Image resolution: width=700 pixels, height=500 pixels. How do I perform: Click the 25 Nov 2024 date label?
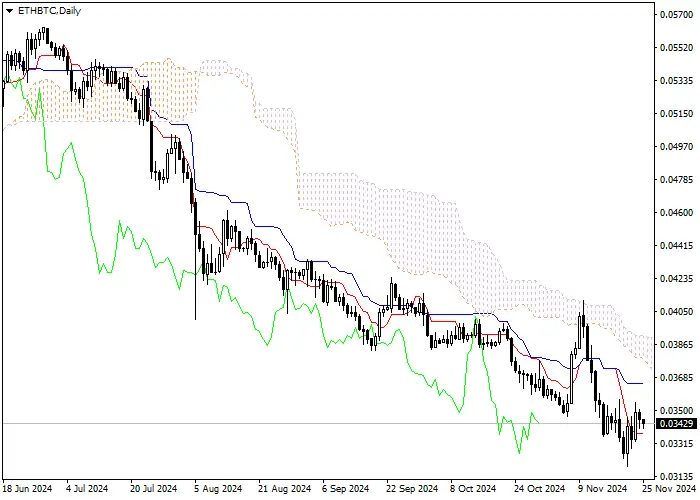point(670,489)
